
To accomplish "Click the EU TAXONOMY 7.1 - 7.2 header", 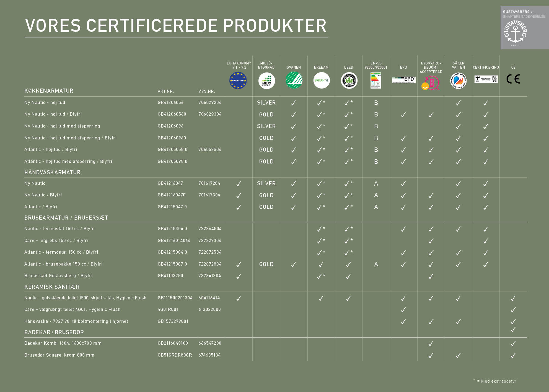I will pyautogui.click(x=239, y=65).
